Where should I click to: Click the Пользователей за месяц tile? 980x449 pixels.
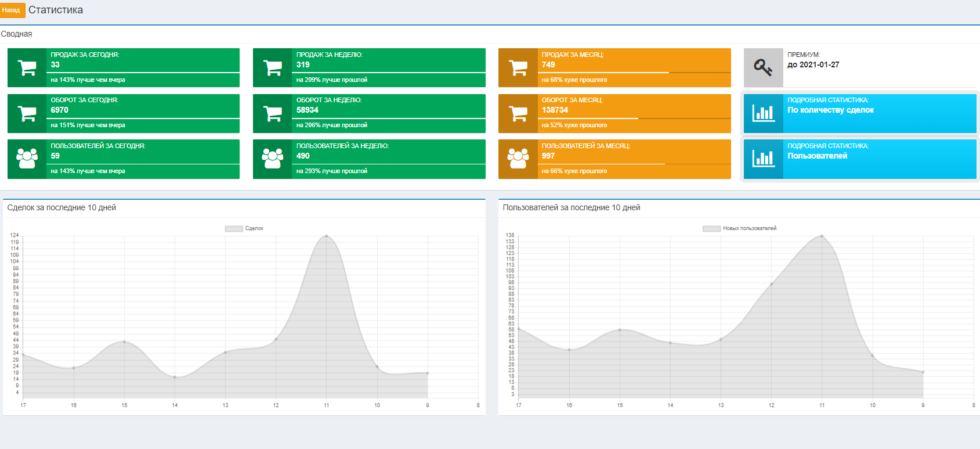(614, 159)
